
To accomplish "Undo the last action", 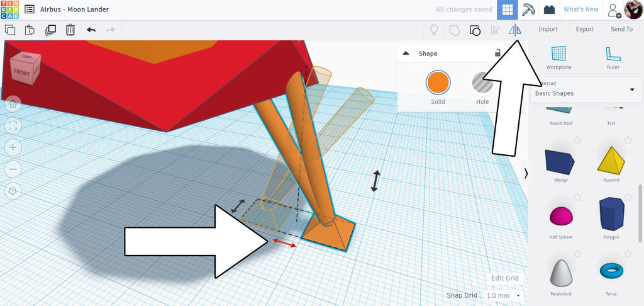I will (91, 30).
